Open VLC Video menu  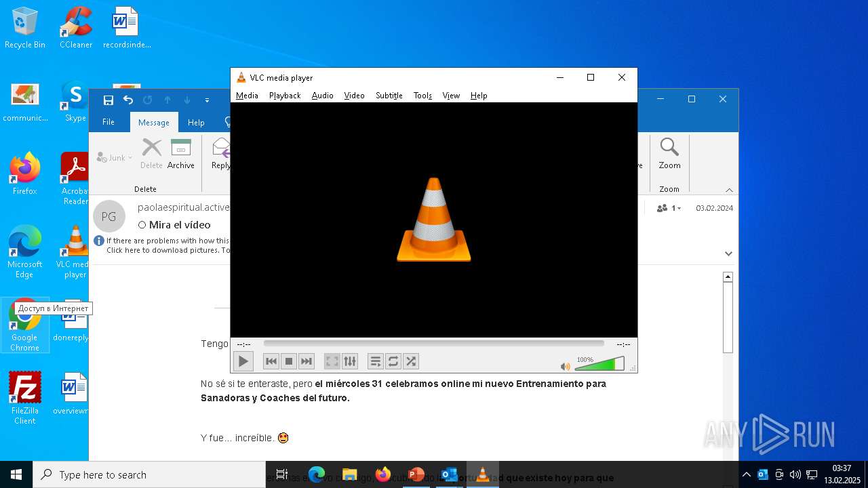click(x=354, y=96)
